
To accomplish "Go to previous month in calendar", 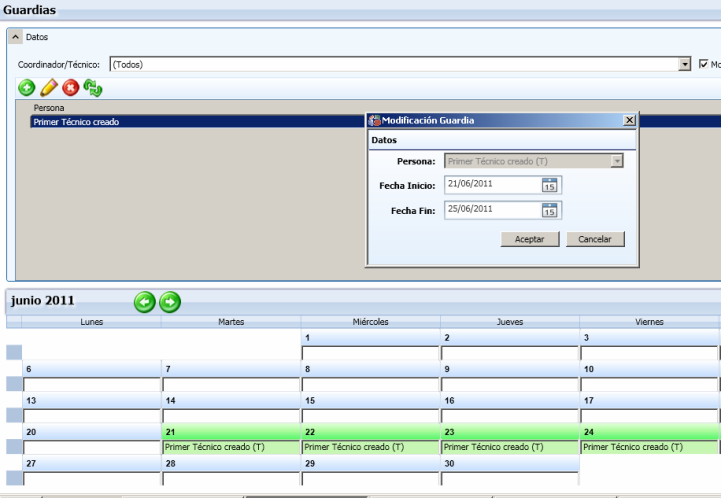I will [145, 302].
